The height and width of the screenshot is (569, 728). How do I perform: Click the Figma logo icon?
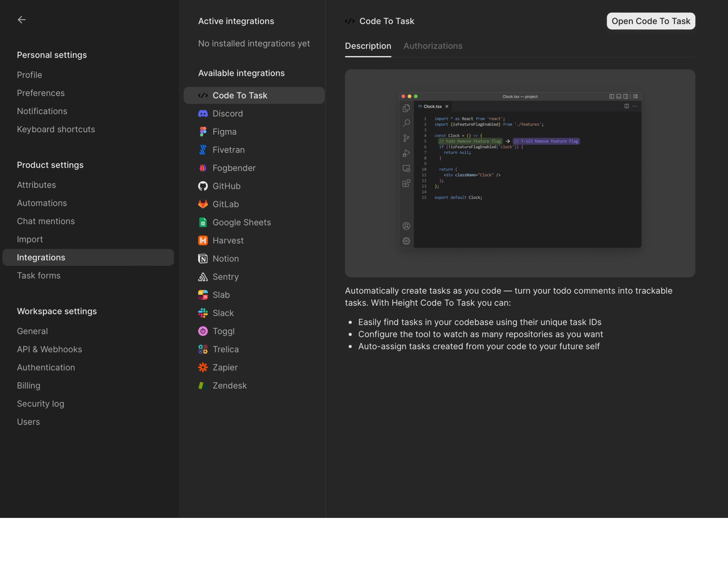point(203,132)
